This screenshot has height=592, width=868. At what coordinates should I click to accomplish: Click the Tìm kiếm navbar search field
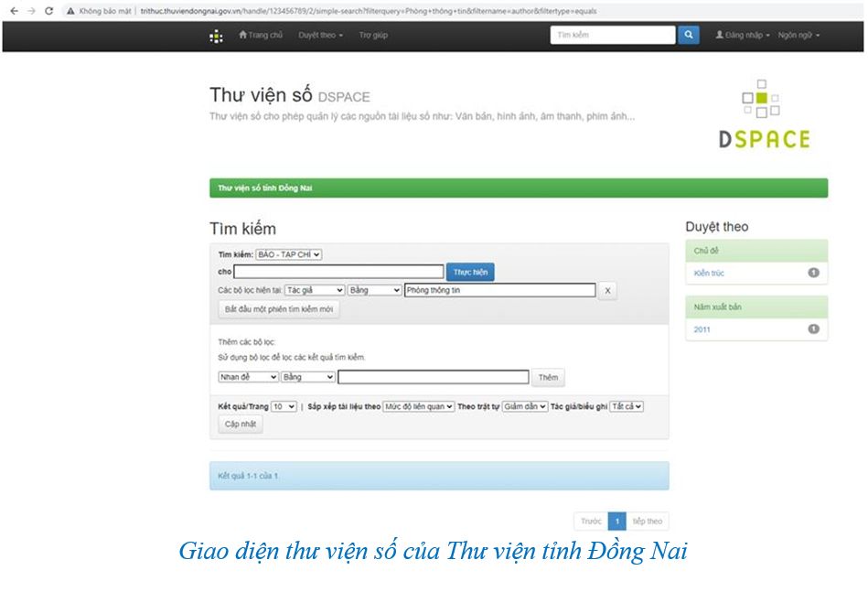[x=612, y=35]
